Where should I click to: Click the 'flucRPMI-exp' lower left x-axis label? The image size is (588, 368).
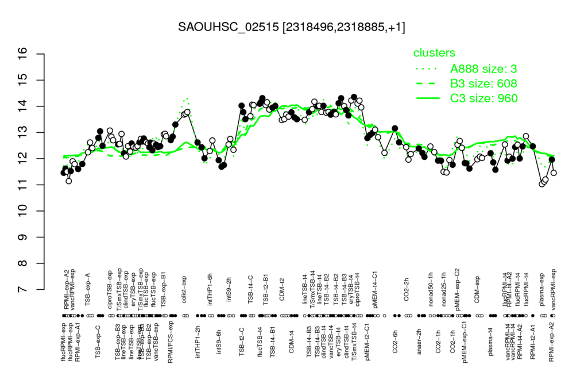(63, 342)
